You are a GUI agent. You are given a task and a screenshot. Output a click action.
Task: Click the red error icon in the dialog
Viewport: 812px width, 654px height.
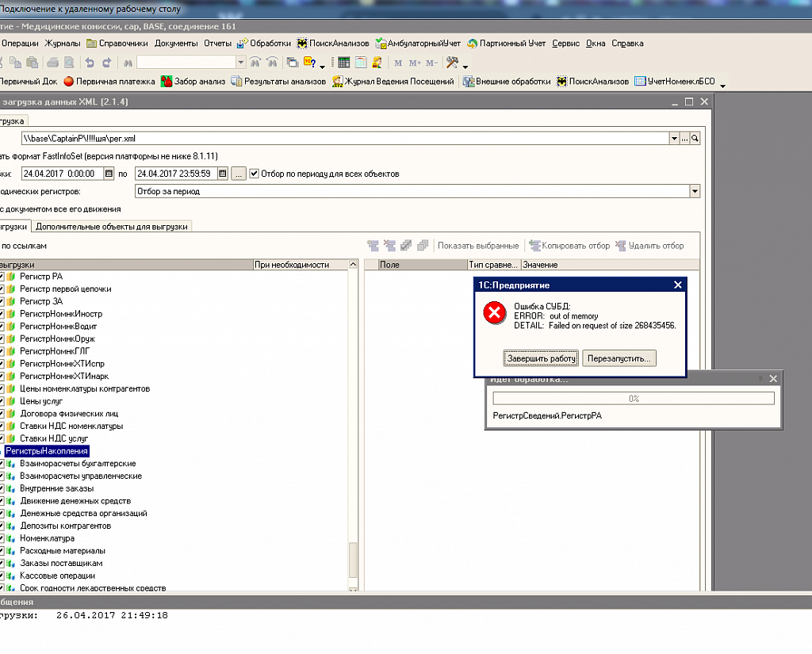pyautogui.click(x=495, y=314)
